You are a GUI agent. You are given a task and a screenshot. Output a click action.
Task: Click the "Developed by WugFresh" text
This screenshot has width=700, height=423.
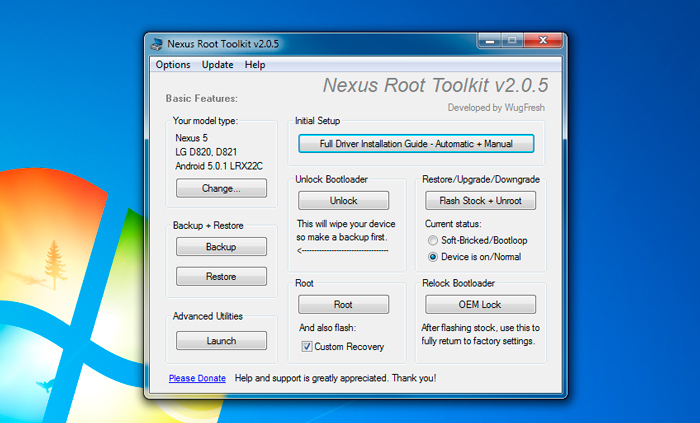pyautogui.click(x=496, y=108)
